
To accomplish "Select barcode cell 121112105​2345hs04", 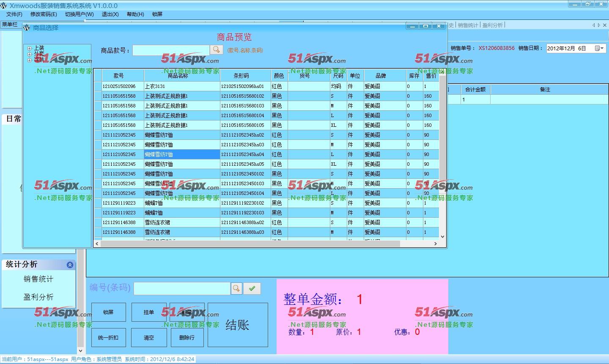I will point(245,154).
